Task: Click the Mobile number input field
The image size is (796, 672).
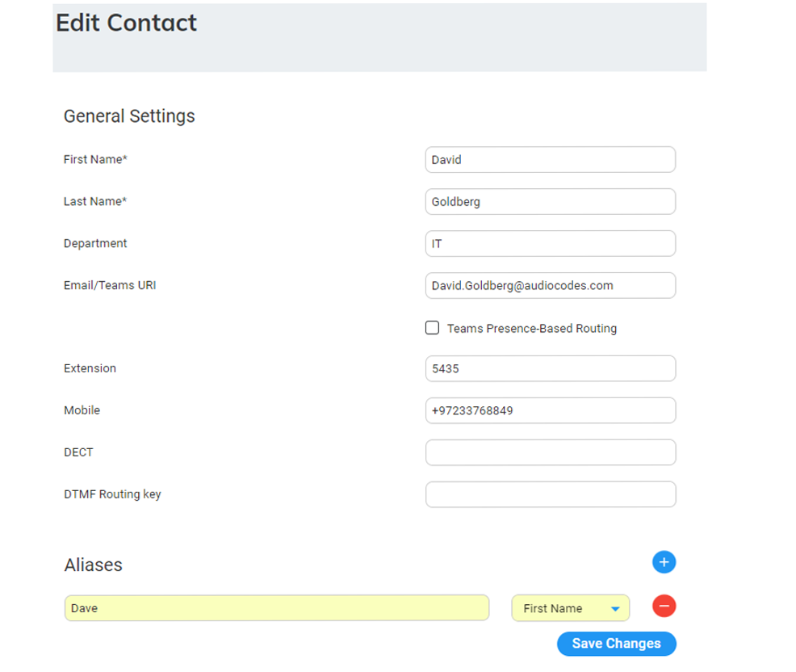Action: click(x=550, y=411)
